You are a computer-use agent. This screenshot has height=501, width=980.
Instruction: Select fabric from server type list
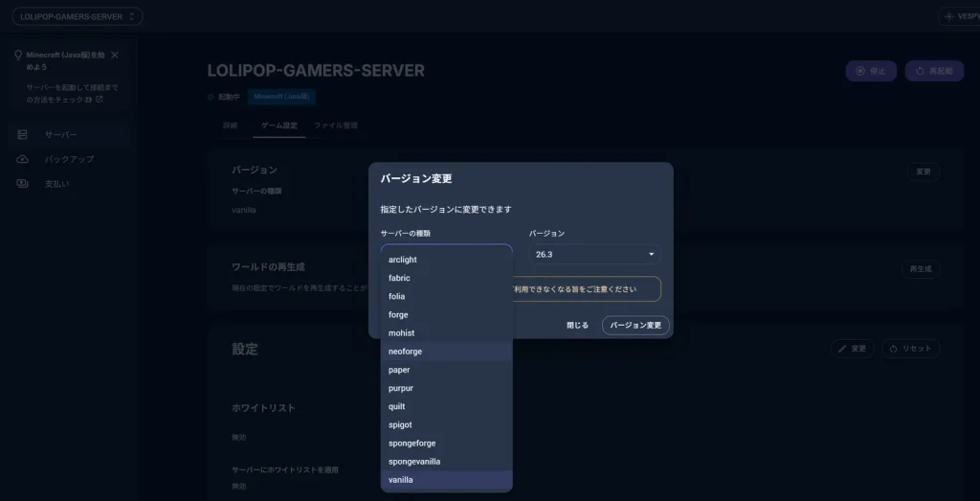(x=446, y=278)
